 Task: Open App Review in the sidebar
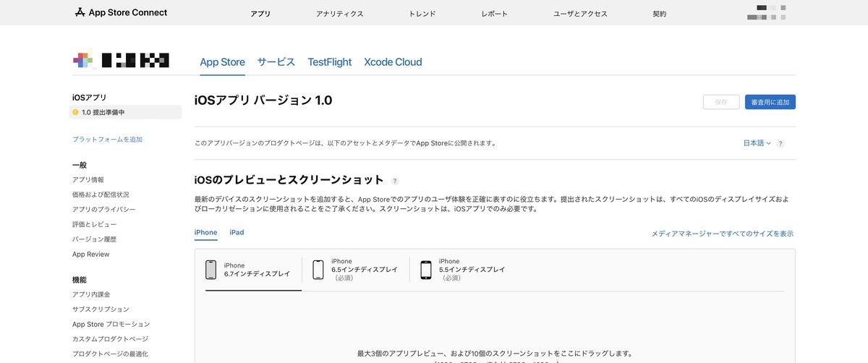click(x=91, y=254)
